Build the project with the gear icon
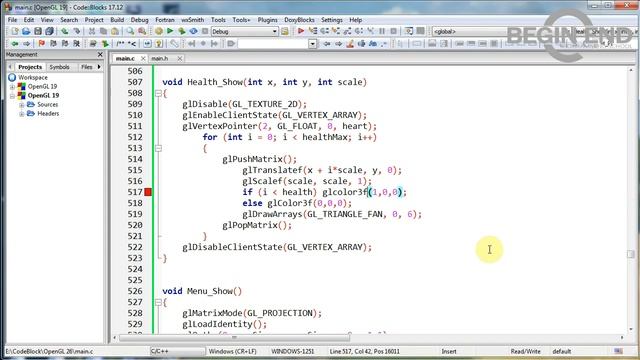 coord(159,31)
